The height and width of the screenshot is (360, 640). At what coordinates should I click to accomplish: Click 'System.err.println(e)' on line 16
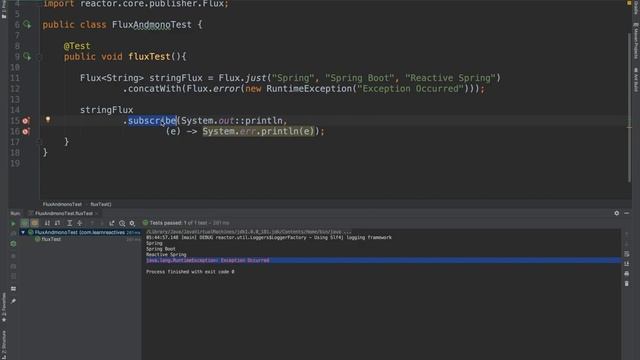(x=258, y=131)
